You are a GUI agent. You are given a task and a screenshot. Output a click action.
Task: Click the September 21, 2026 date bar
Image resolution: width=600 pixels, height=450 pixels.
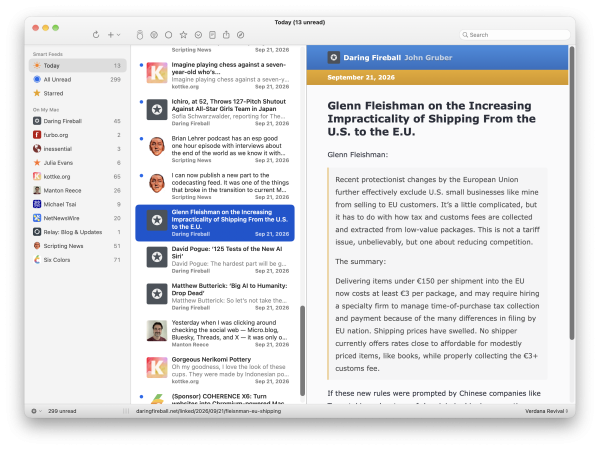pyautogui.click(x=437, y=77)
